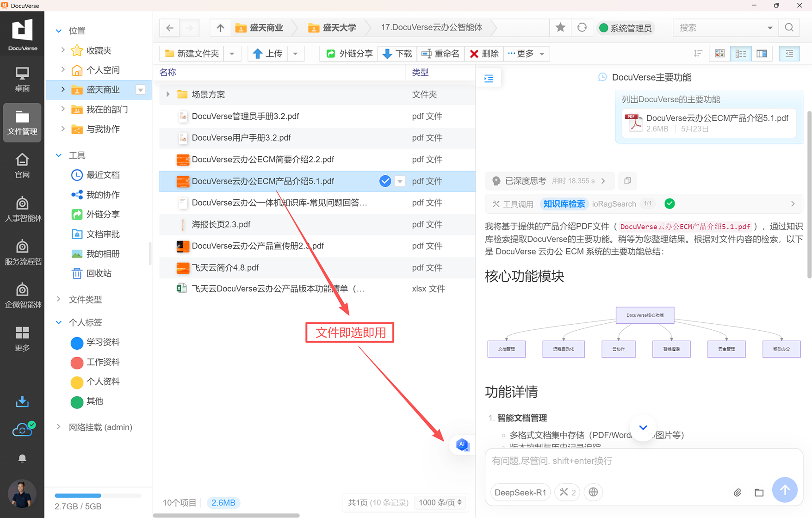812x518 pixels.
Task: Toggle web search globe icon in chat
Action: point(593,492)
